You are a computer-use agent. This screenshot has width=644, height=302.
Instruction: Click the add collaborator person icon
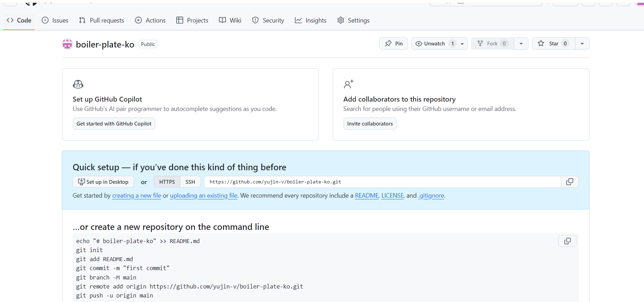click(x=349, y=84)
